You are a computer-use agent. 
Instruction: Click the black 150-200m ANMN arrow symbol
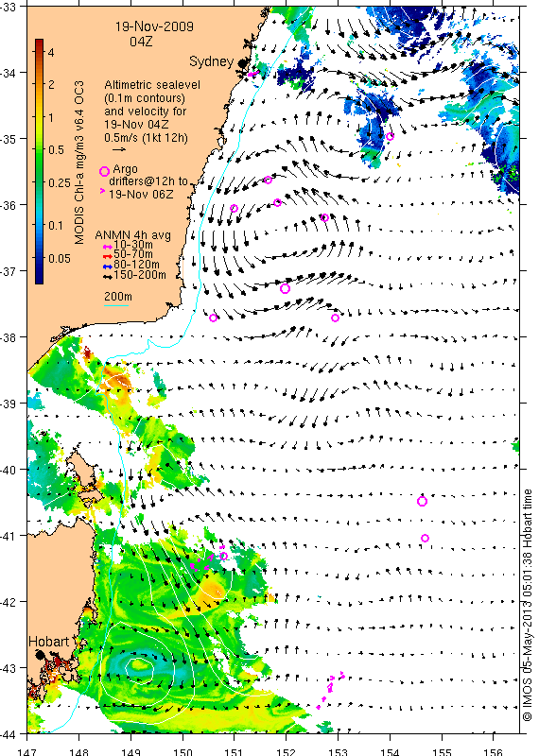click(x=108, y=276)
